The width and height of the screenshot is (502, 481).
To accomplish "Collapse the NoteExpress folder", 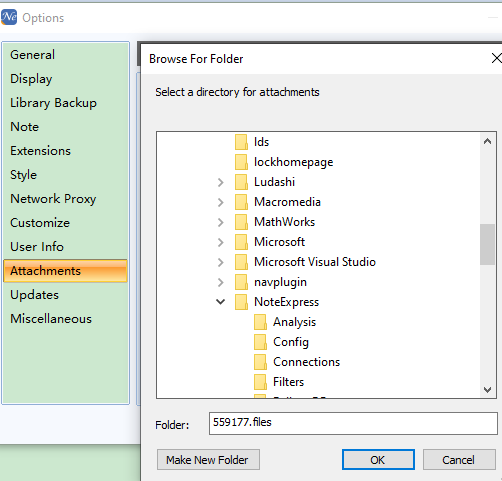I will [x=220, y=302].
